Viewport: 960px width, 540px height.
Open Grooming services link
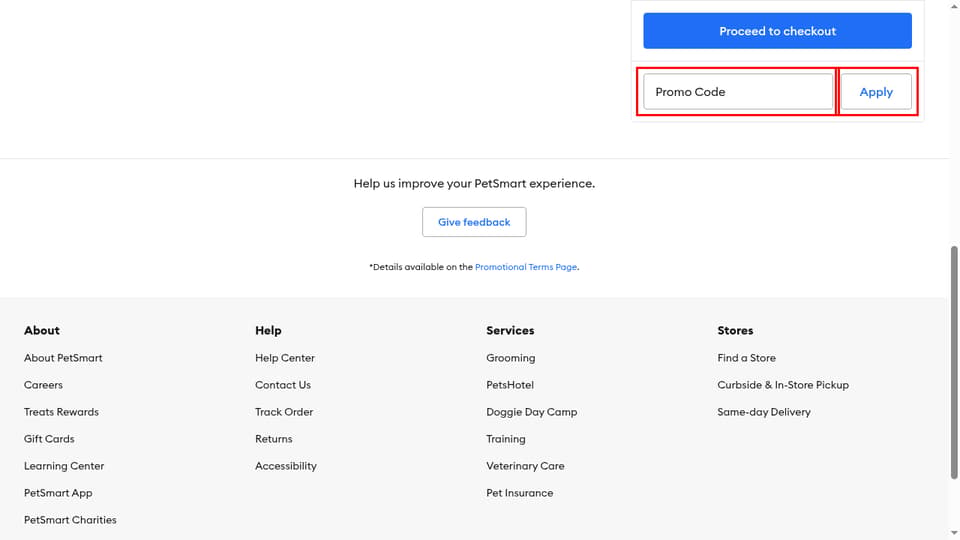click(x=511, y=358)
